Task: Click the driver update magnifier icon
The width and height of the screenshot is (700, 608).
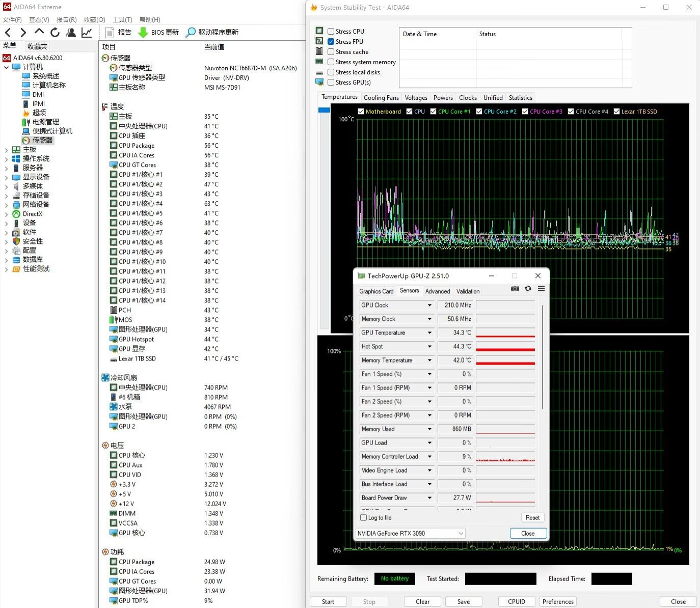Action: click(191, 32)
